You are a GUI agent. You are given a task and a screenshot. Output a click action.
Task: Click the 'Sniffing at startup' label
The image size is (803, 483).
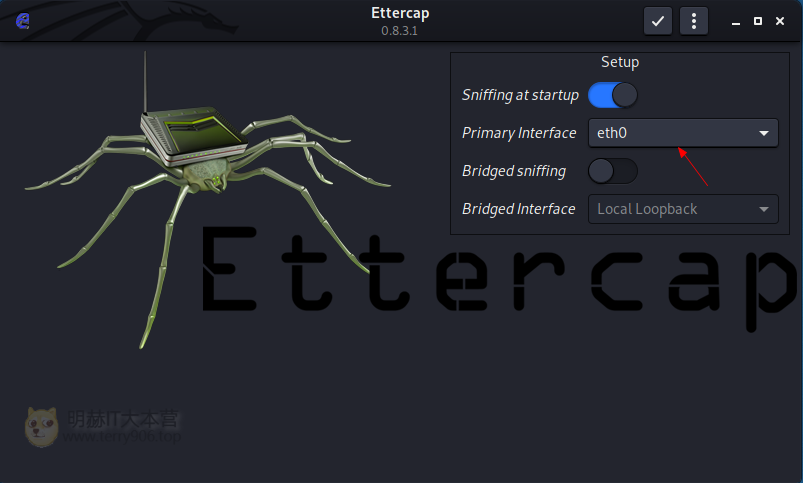[520, 95]
